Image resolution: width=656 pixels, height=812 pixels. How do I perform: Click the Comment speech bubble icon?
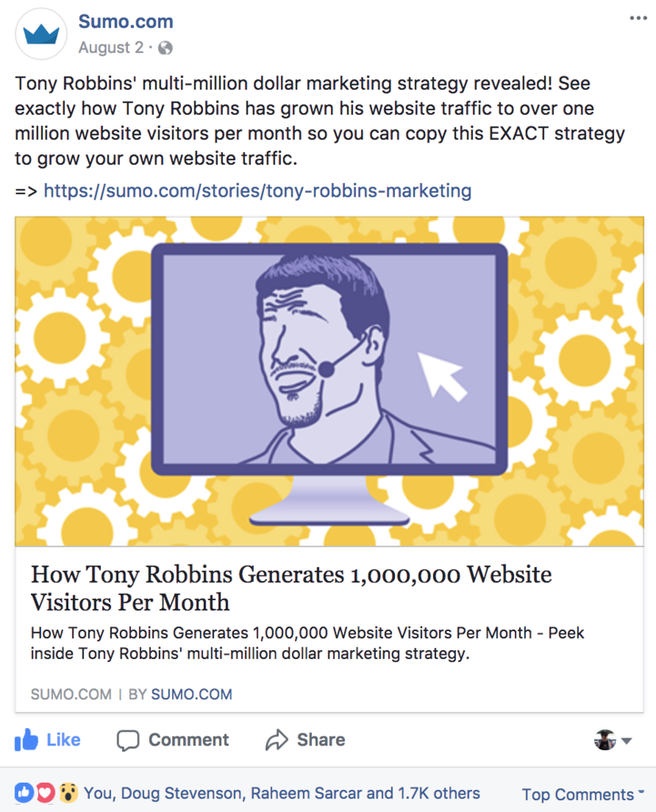128,740
